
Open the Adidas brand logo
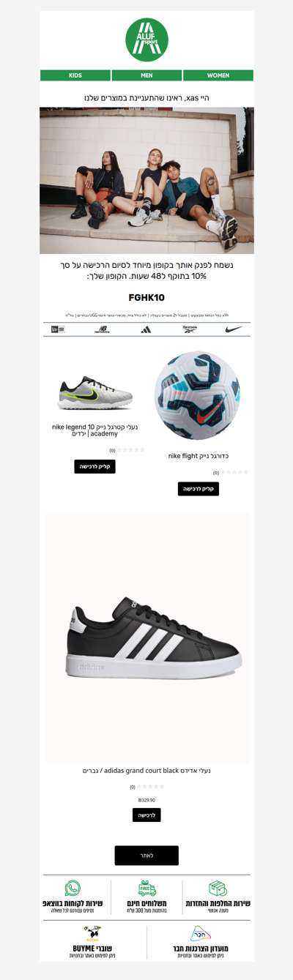click(x=146, y=329)
